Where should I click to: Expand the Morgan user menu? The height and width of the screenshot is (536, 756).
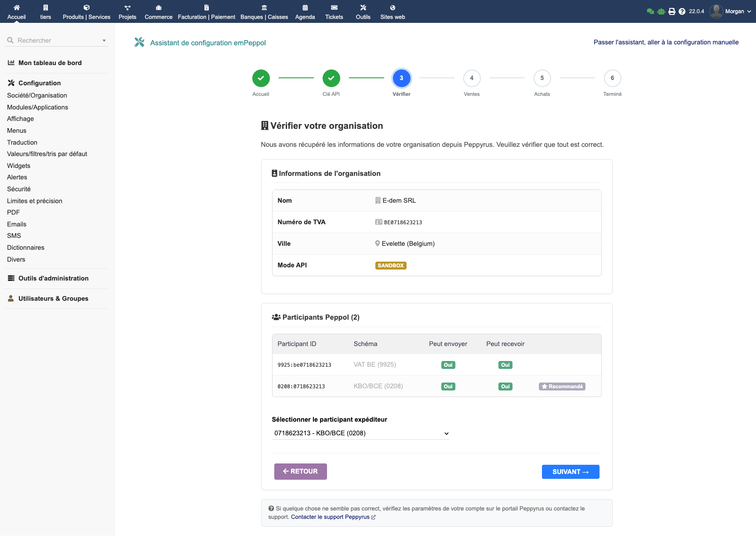(x=731, y=11)
